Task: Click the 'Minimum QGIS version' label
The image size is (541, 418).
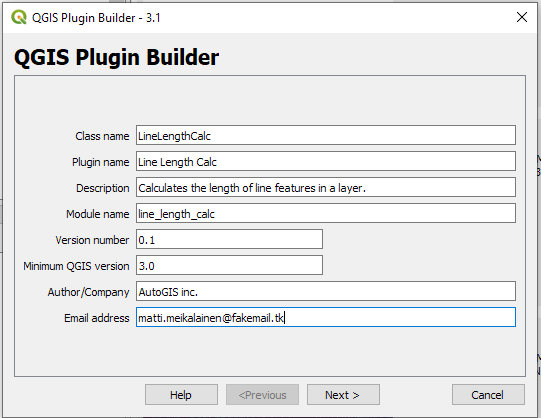Action: pyautogui.click(x=76, y=266)
